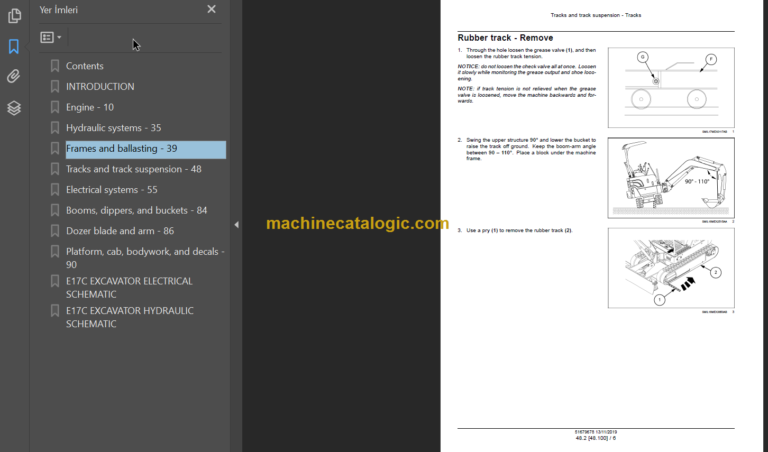Open the attachments paperclip icon
This screenshot has width=768, height=452.
[14, 76]
